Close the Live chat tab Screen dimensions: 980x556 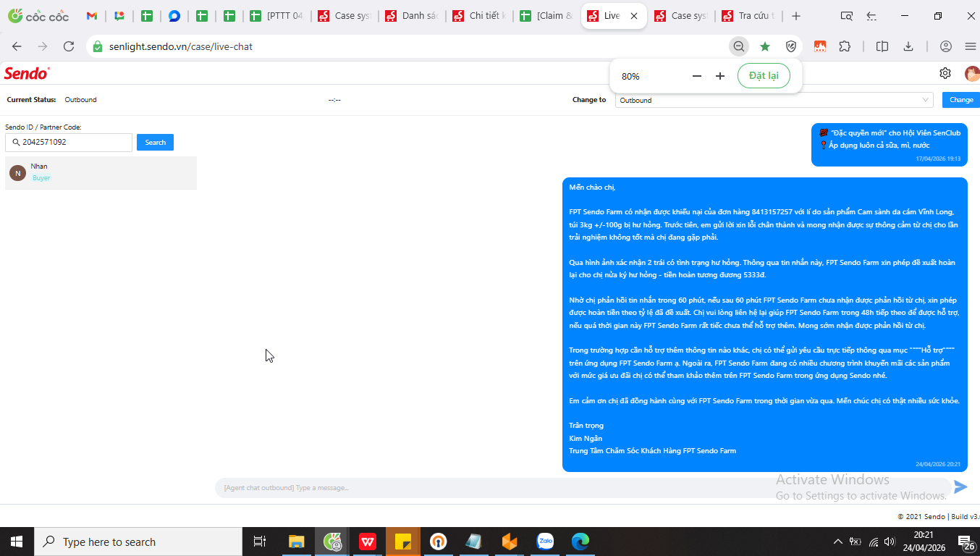[634, 16]
